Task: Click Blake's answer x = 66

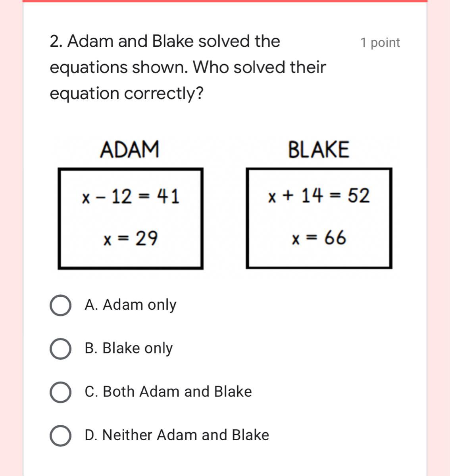Action: click(319, 238)
